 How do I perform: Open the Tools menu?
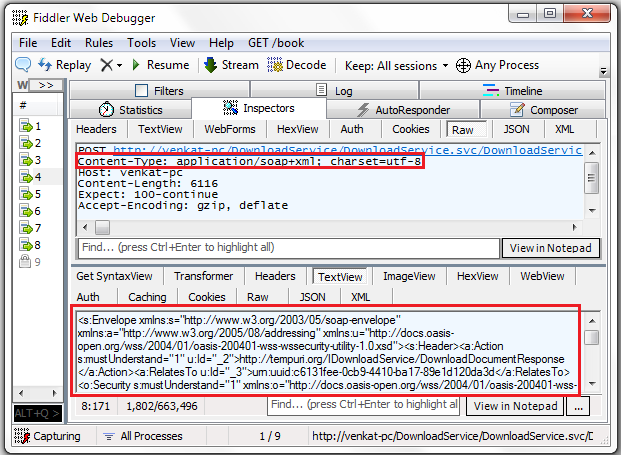141,43
